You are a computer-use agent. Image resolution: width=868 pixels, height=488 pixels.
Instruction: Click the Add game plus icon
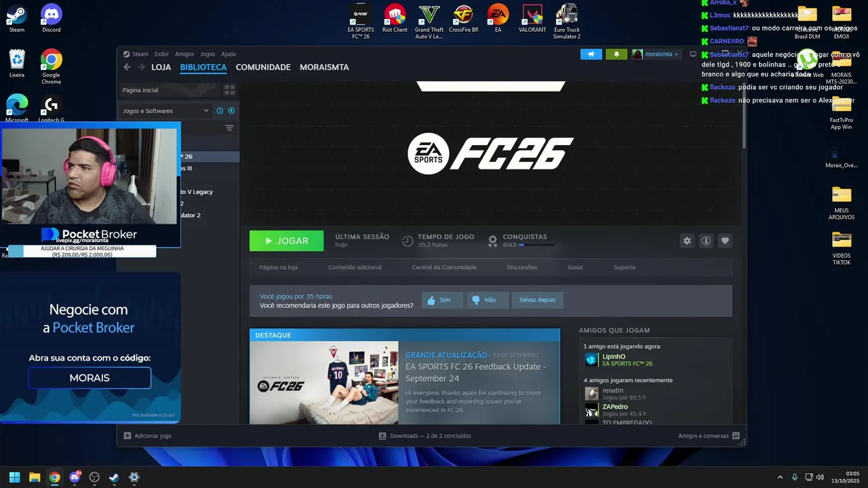127,436
